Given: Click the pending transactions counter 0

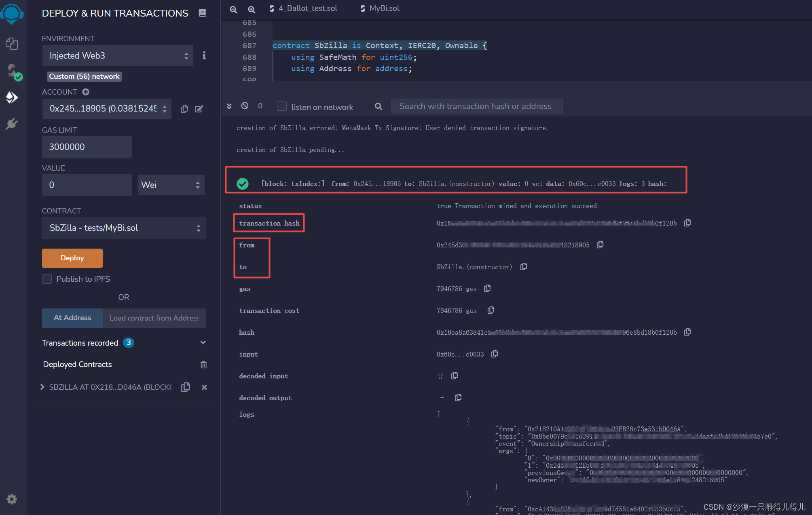Looking at the screenshot, I should [x=260, y=106].
